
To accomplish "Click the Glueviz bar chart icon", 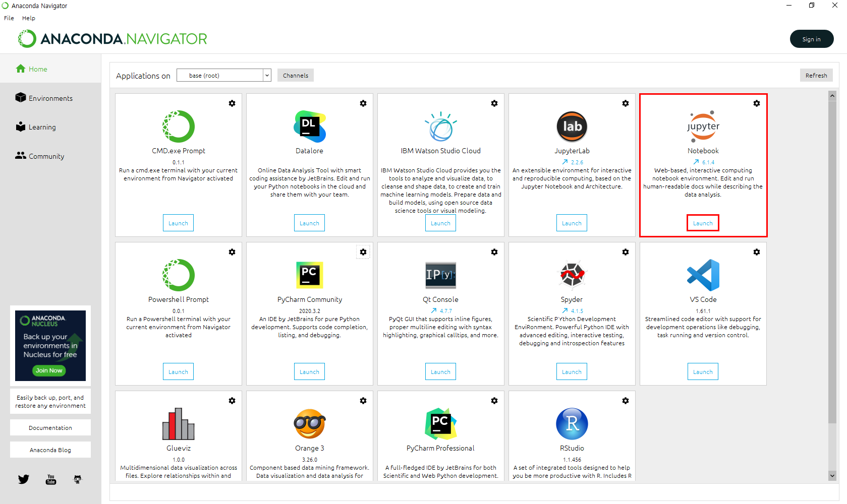I will pos(179,424).
